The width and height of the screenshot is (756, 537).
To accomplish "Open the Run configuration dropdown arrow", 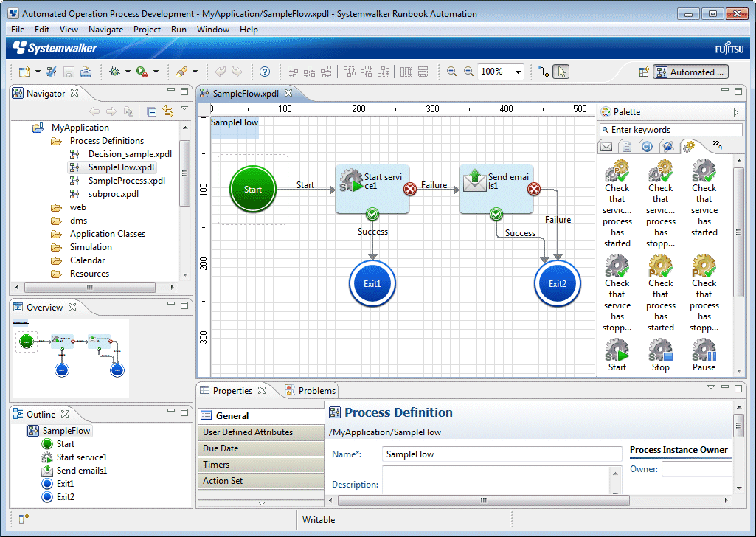I will [x=156, y=72].
